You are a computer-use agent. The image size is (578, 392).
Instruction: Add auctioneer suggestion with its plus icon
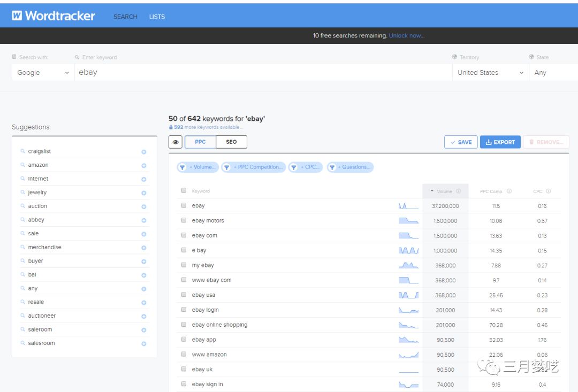[144, 316]
